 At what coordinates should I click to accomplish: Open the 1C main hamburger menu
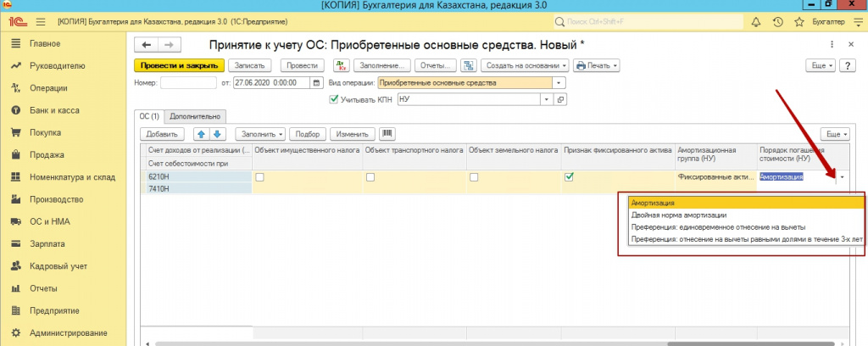click(x=40, y=22)
